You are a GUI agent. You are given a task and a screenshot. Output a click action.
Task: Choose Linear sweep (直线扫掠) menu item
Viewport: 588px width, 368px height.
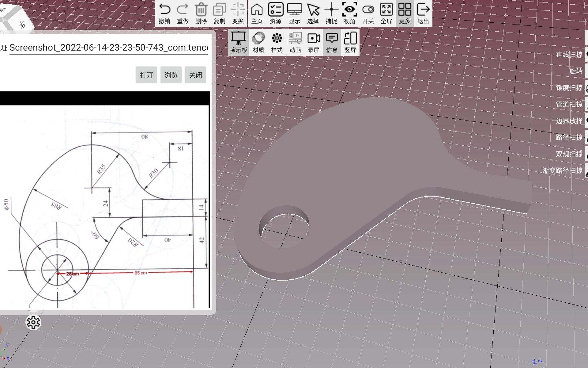tap(569, 55)
